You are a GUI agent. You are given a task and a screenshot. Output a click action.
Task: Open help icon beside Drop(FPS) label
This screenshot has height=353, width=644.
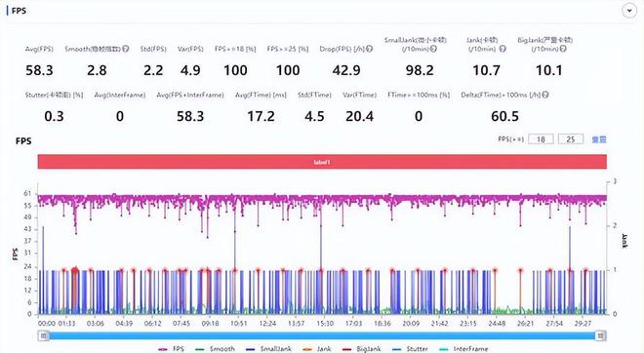click(369, 49)
